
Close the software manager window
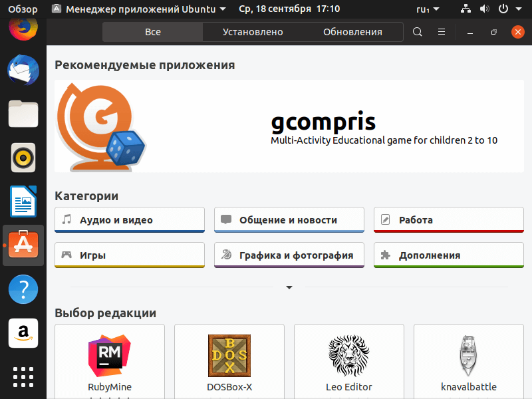coord(518,32)
